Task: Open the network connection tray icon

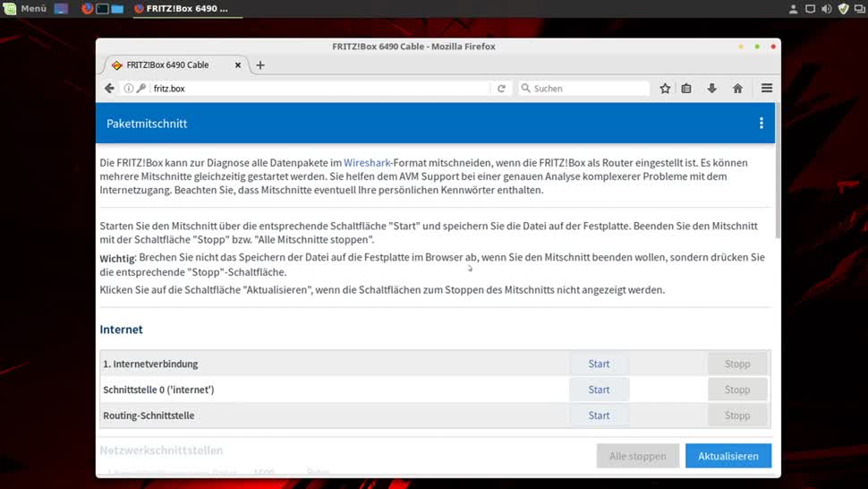Action: click(810, 8)
